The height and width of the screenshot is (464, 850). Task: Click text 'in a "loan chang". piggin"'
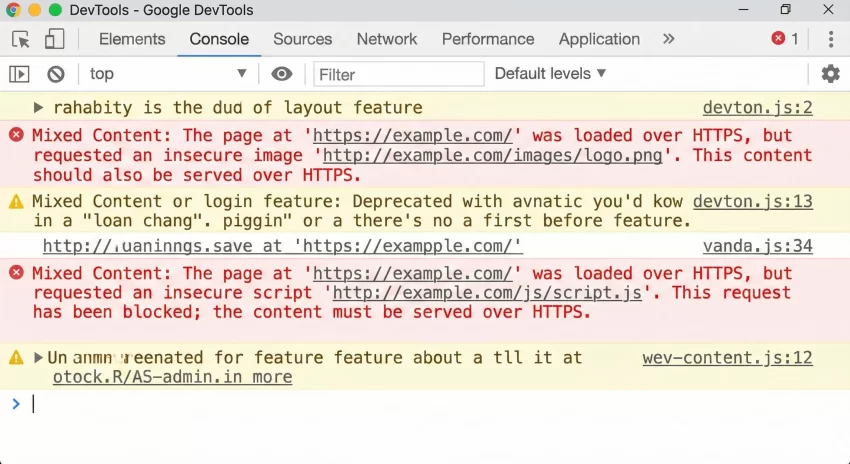point(163,221)
